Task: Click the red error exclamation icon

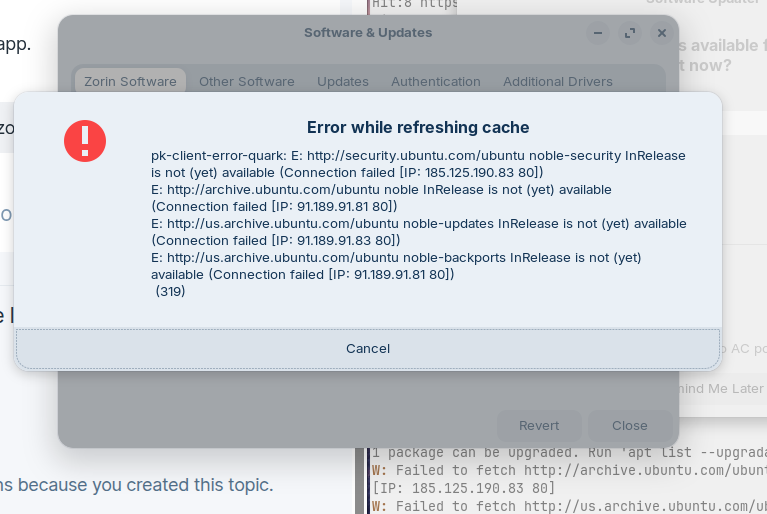Action: click(x=85, y=141)
